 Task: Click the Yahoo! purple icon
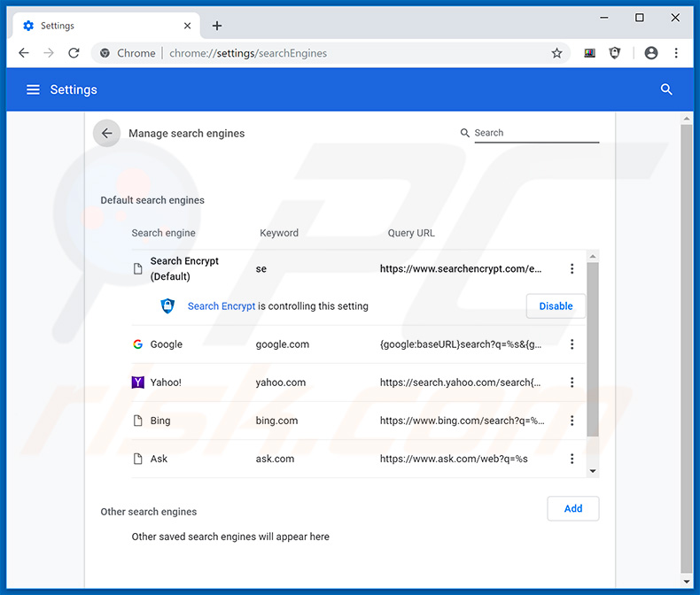point(138,382)
